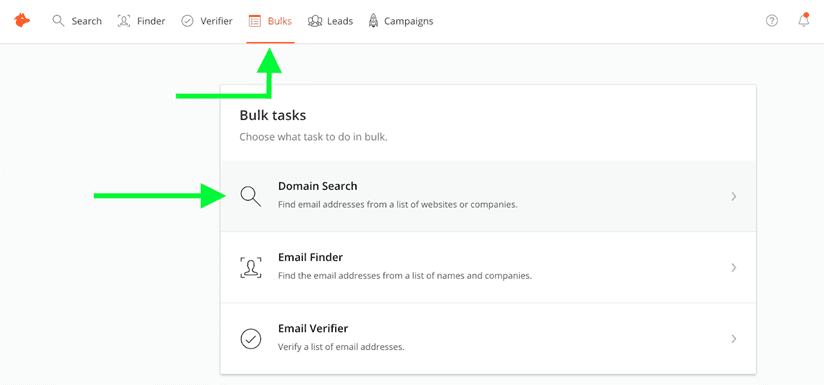Open the help question mark icon

tap(771, 21)
